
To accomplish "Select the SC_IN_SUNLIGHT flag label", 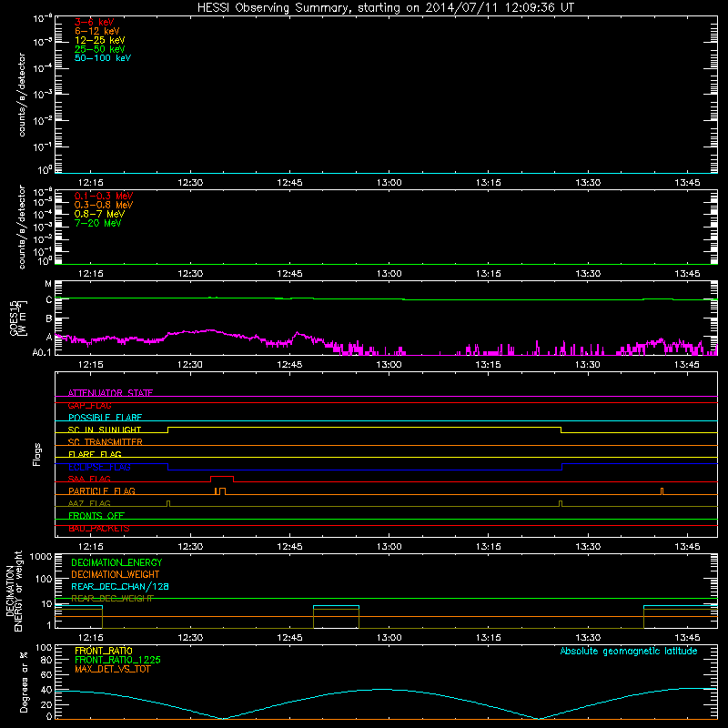I will coord(105,430).
